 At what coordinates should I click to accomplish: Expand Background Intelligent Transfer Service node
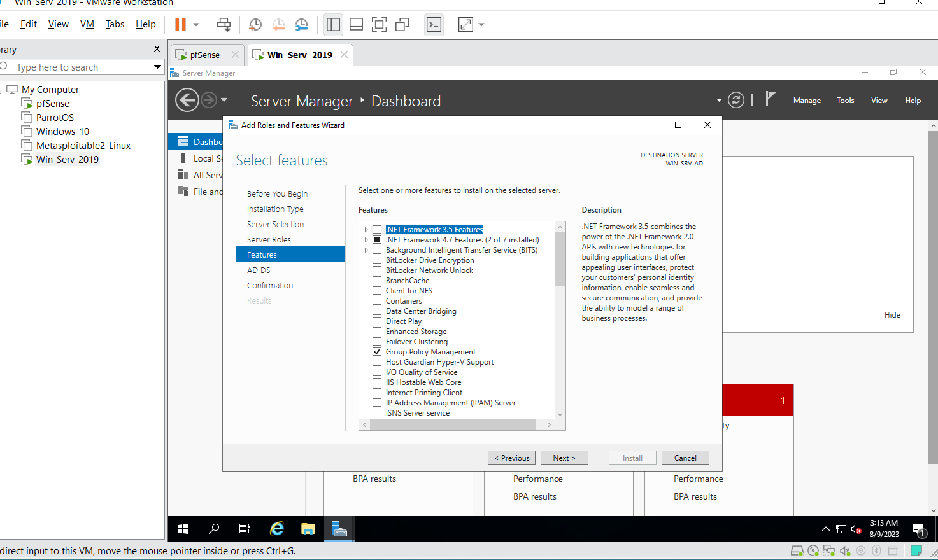366,250
